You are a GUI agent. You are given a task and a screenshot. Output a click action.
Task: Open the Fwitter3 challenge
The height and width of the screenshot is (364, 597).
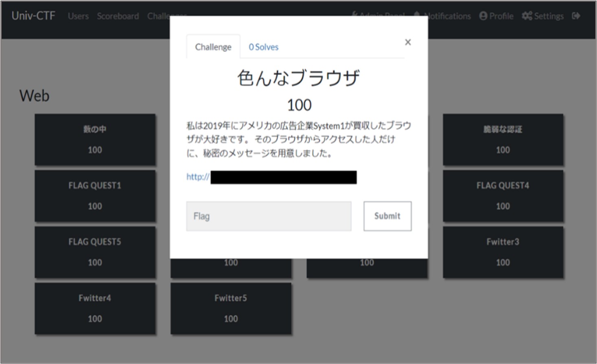pos(503,252)
